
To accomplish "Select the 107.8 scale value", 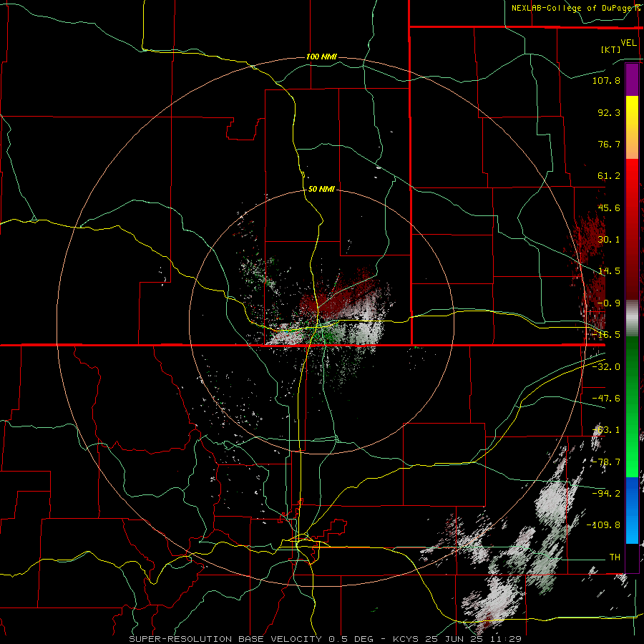I will [606, 80].
